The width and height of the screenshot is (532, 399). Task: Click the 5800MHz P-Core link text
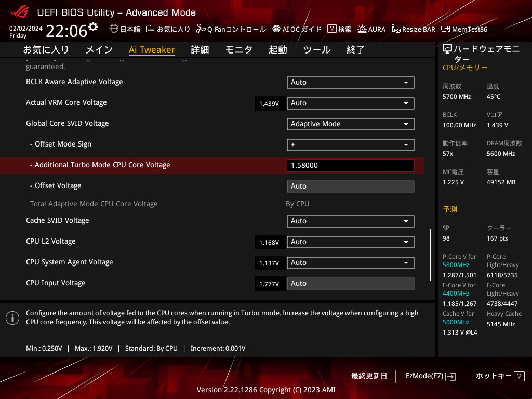456,265
